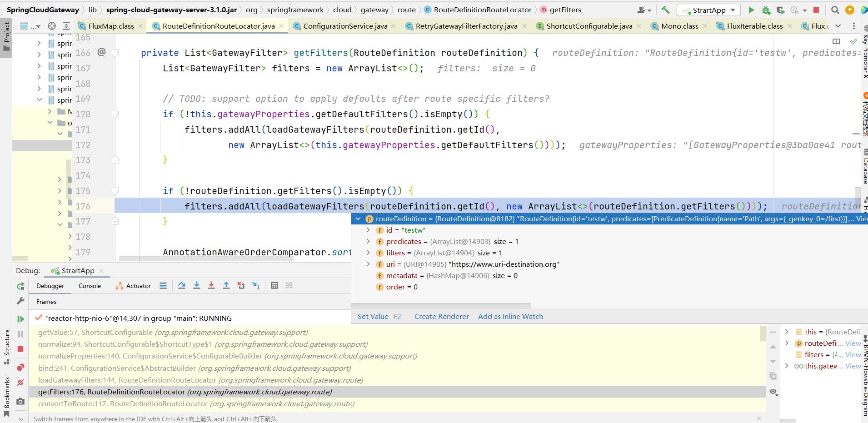Toggle the Structure tool window
The width and height of the screenshot is (868, 423).
point(6,347)
